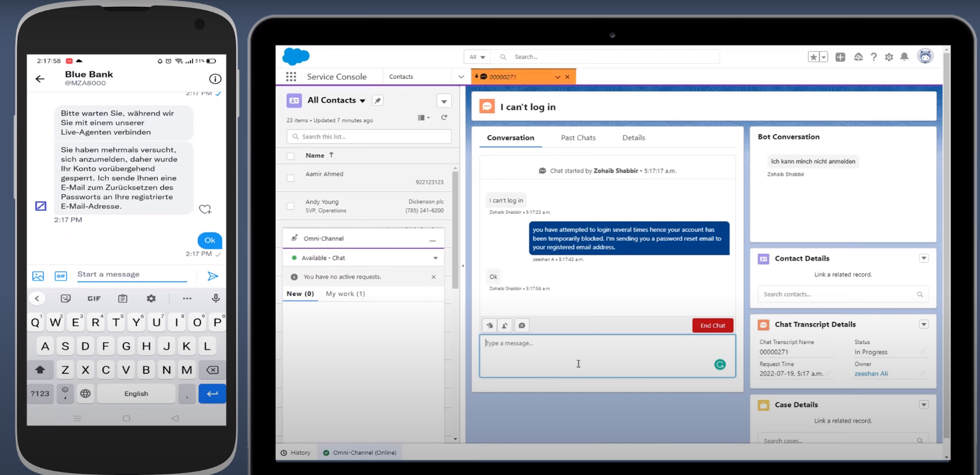
Task: Open the My work (1) tab
Action: coord(345,294)
